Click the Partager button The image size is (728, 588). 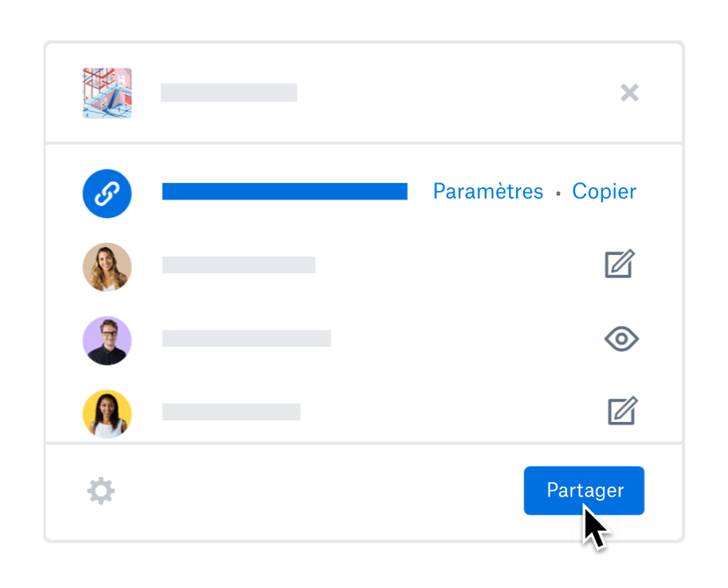point(584,490)
